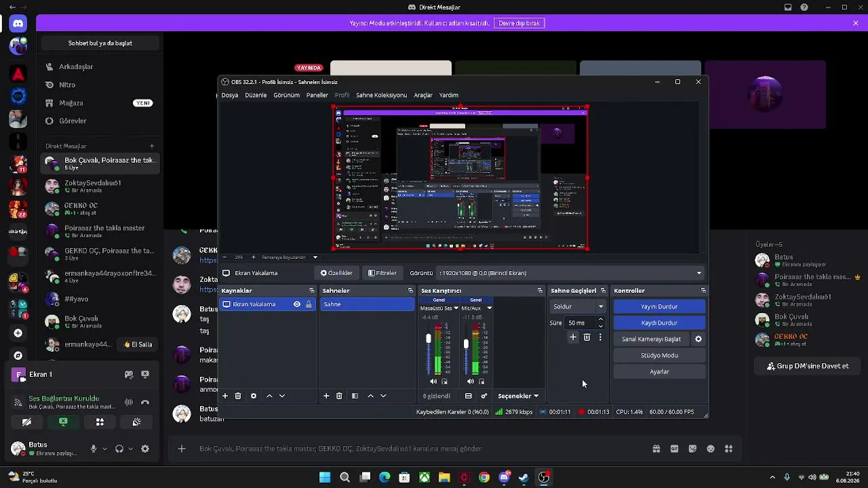Toggle Discord headphone deafen
Image resolution: width=868 pixels, height=488 pixels.
coord(119,449)
